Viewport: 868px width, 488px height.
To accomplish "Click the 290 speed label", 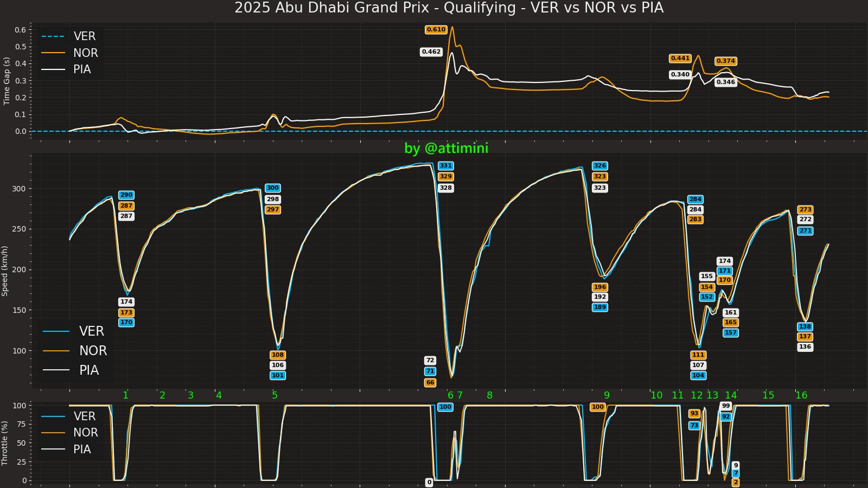I will tap(126, 195).
